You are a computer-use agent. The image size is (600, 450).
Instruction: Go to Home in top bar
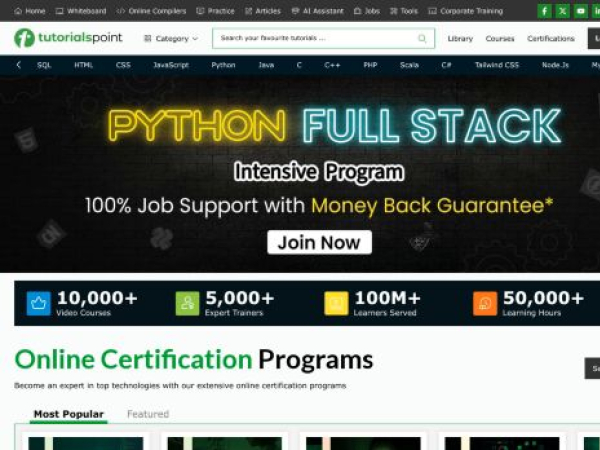tap(30, 11)
